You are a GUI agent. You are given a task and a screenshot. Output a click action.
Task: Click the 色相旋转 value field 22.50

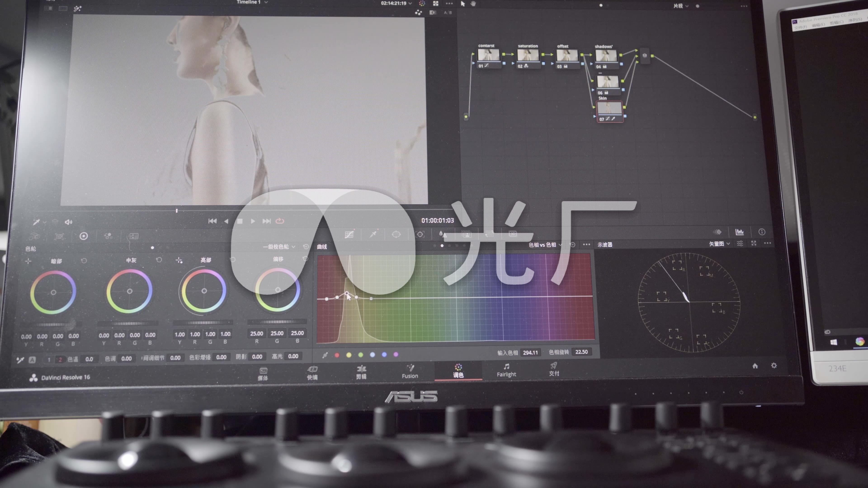(x=582, y=352)
